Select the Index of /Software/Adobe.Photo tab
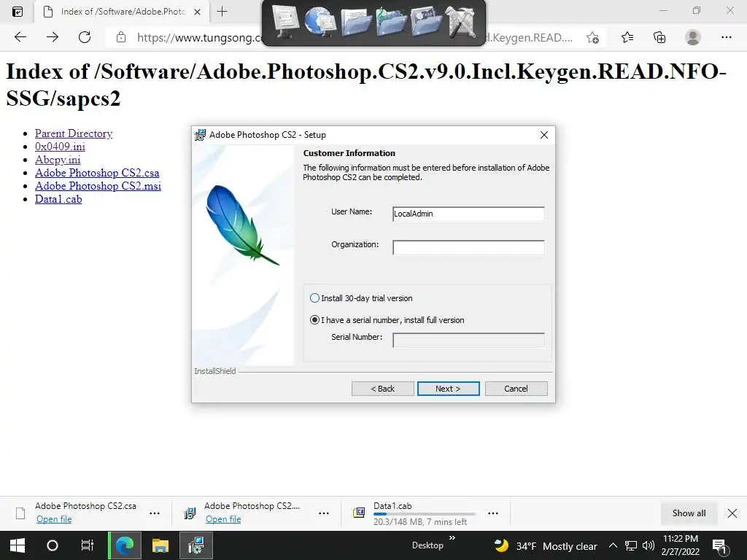Screen dimensions: 747x560 point(122,12)
